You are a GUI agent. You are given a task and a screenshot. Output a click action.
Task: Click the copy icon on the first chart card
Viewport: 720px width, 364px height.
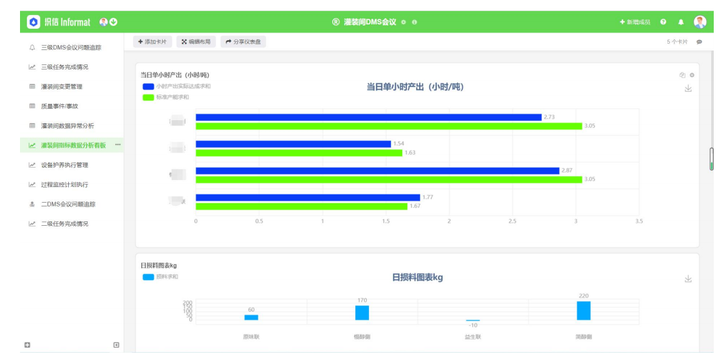click(682, 75)
